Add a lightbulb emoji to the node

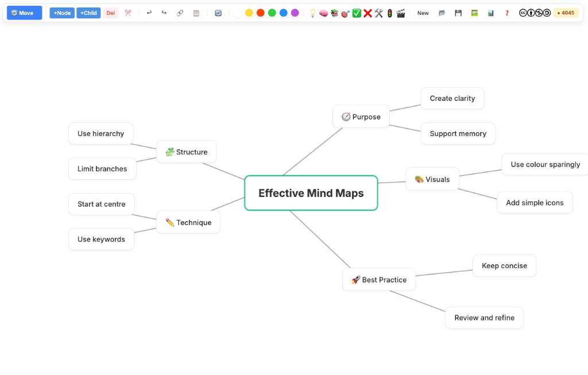312,12
